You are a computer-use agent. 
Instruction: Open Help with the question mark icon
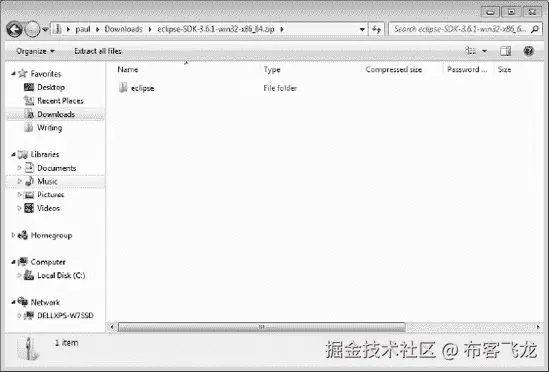tap(528, 51)
